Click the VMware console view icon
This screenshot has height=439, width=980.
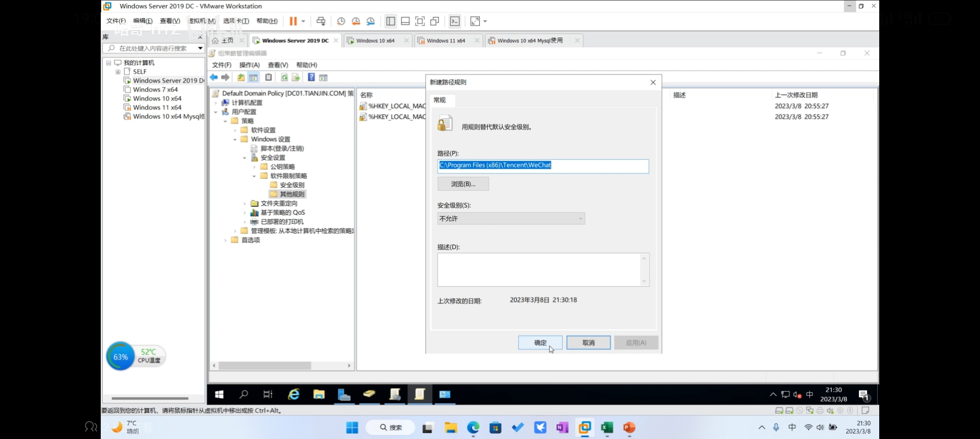pos(455,21)
